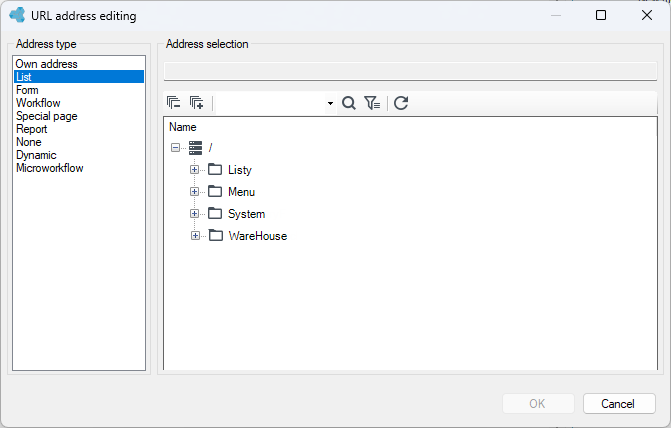Screen dimensions: 671x428
Task: Expand the WareHouse folder
Action: click(x=195, y=235)
